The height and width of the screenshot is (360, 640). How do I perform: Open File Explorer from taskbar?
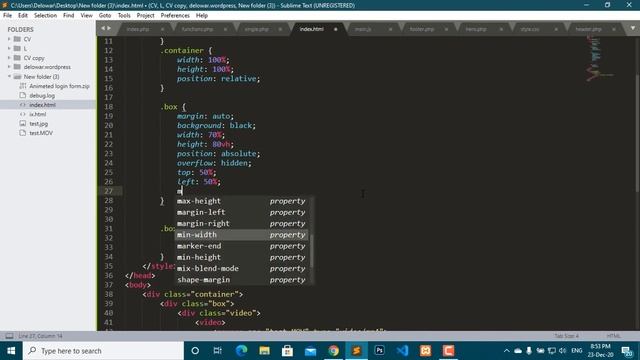pos(264,351)
